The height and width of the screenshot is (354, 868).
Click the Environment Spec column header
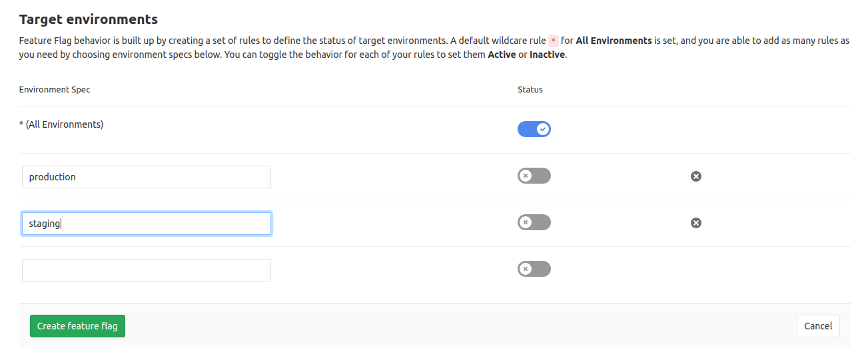tap(55, 89)
